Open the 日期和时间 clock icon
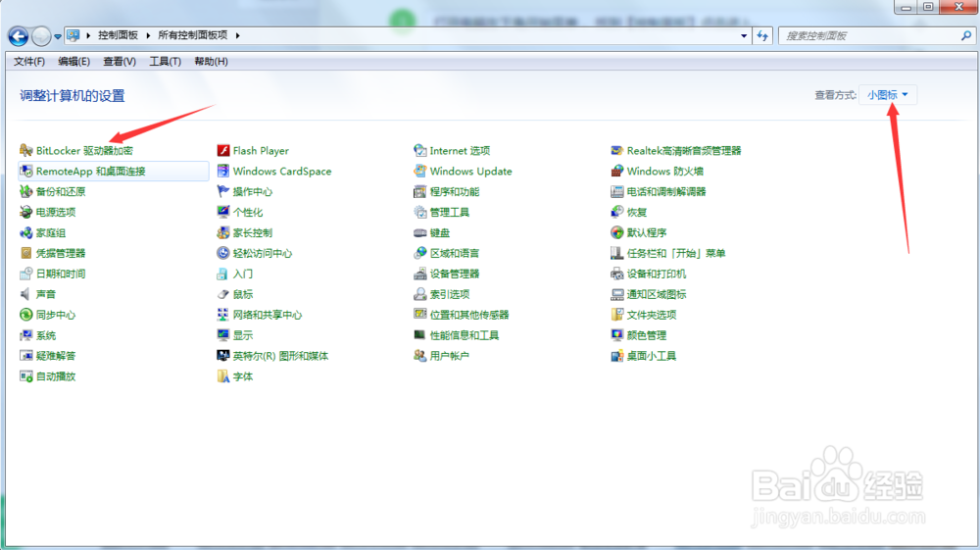 (25, 274)
